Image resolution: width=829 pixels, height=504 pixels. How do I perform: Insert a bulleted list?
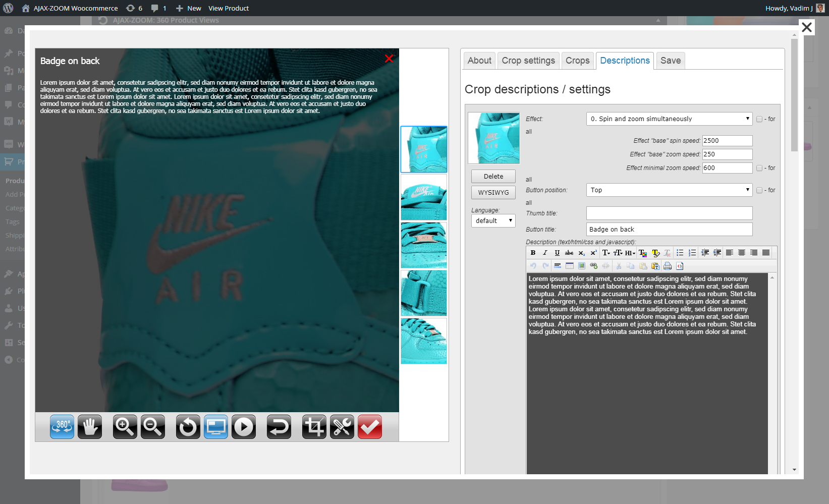(680, 253)
